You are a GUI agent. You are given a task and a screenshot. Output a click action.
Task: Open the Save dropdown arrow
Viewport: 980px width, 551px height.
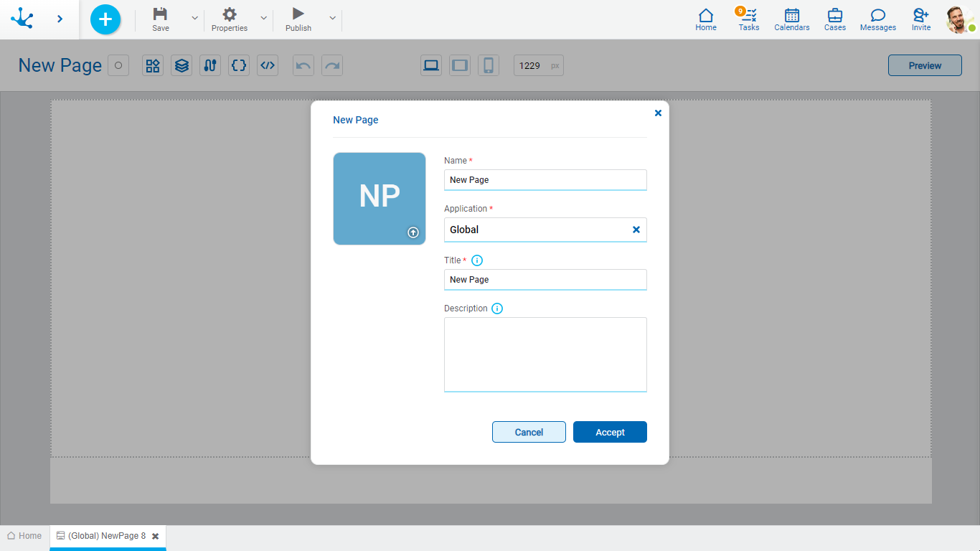click(194, 18)
